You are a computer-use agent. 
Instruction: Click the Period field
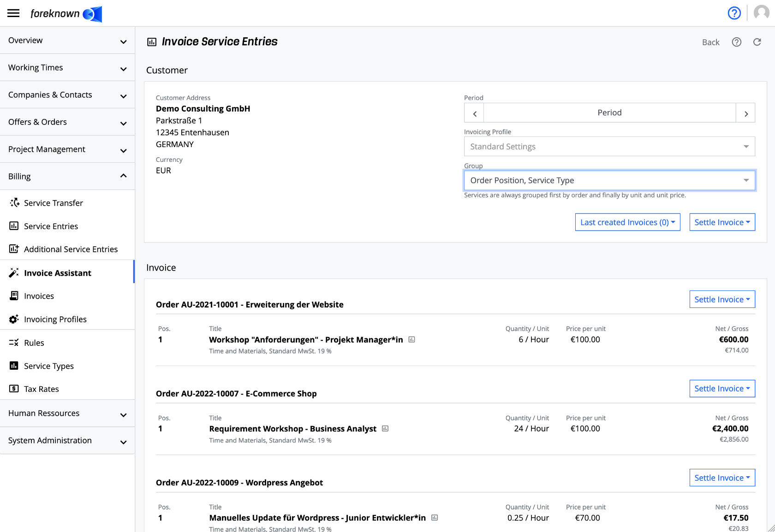tap(609, 113)
